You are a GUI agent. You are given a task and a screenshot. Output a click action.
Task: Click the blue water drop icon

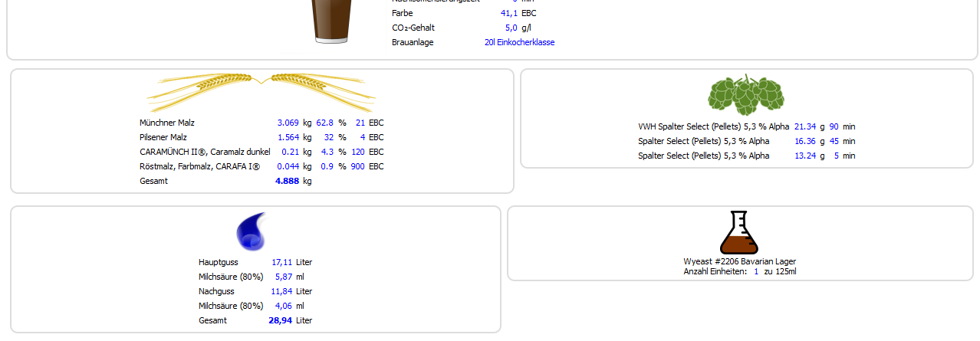pyautogui.click(x=252, y=231)
